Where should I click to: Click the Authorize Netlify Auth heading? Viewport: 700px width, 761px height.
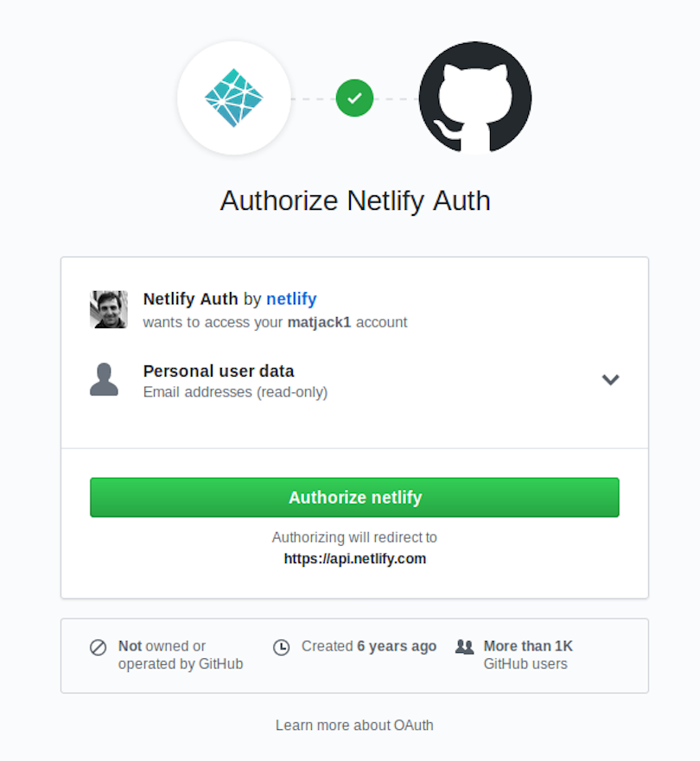(355, 200)
